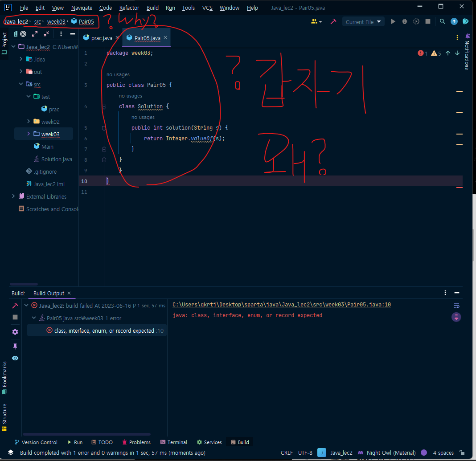This screenshot has height=461, width=476.
Task: Click 4 spaces indent setting
Action: pyautogui.click(x=443, y=453)
